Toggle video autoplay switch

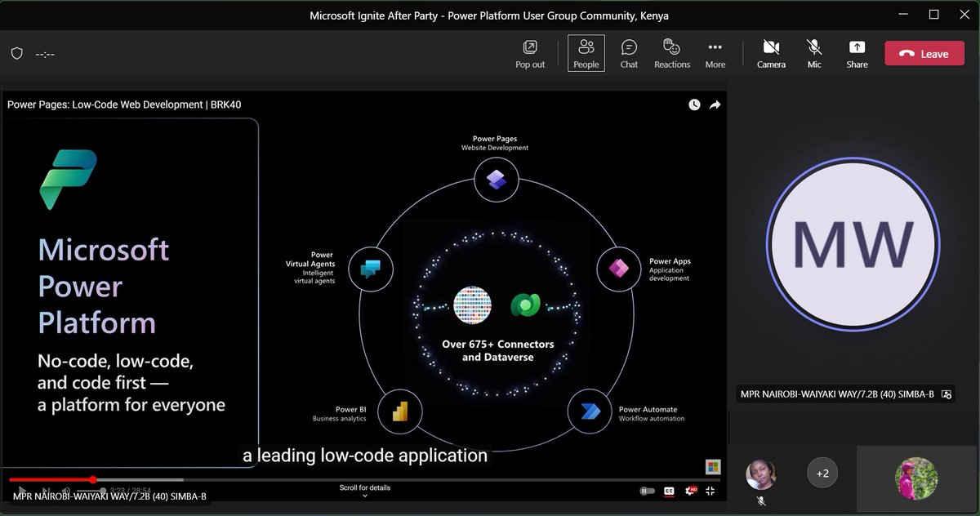[x=648, y=491]
